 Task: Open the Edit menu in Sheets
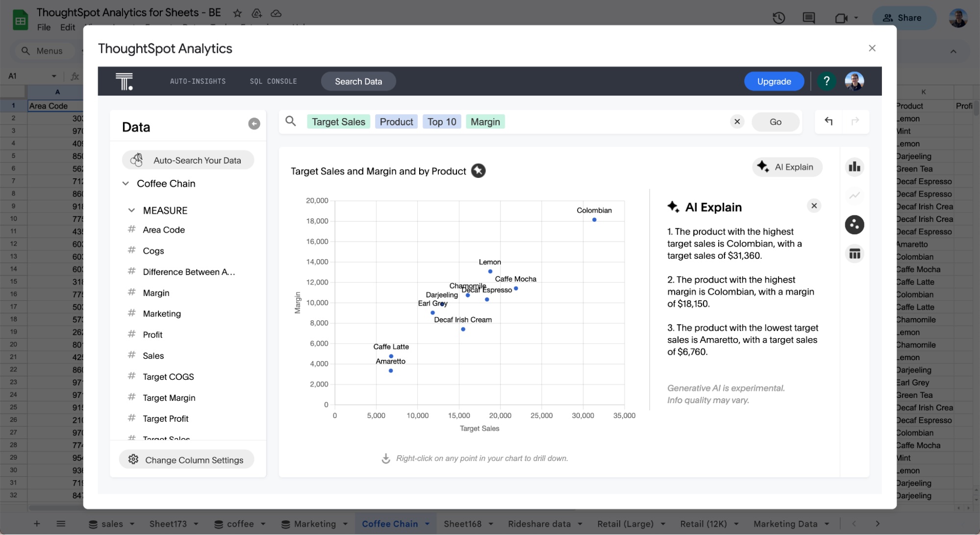pos(68,27)
